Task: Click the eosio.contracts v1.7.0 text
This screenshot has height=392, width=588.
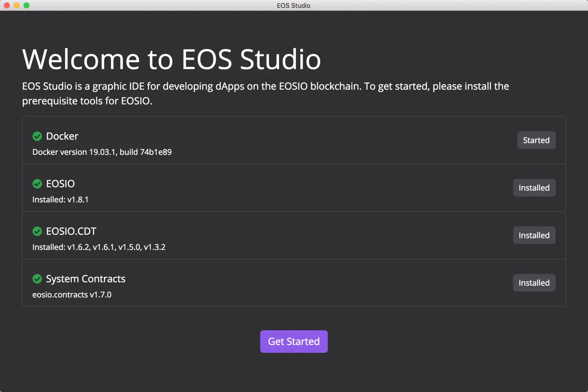Action: 72,295
